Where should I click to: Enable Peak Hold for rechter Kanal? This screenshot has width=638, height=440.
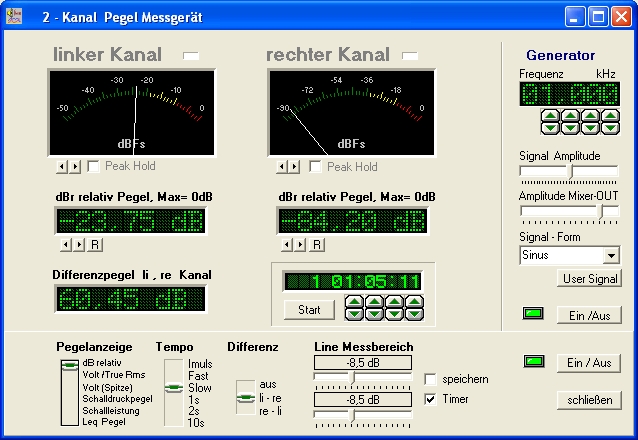[316, 167]
